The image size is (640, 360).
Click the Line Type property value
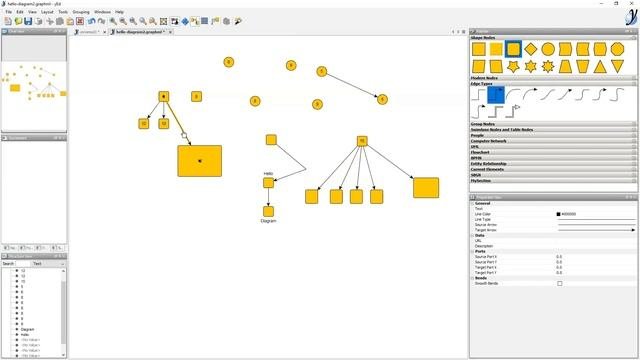[596, 219]
